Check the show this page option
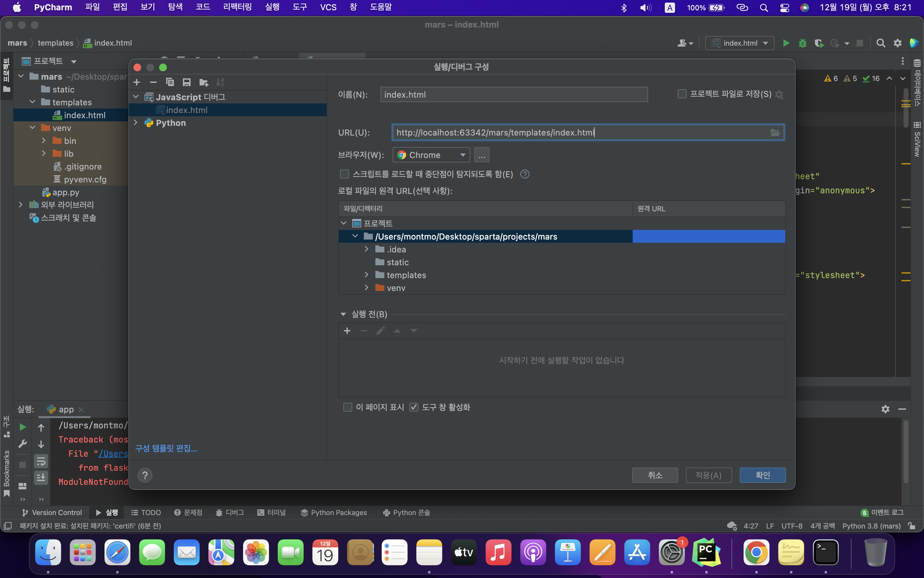 click(347, 407)
